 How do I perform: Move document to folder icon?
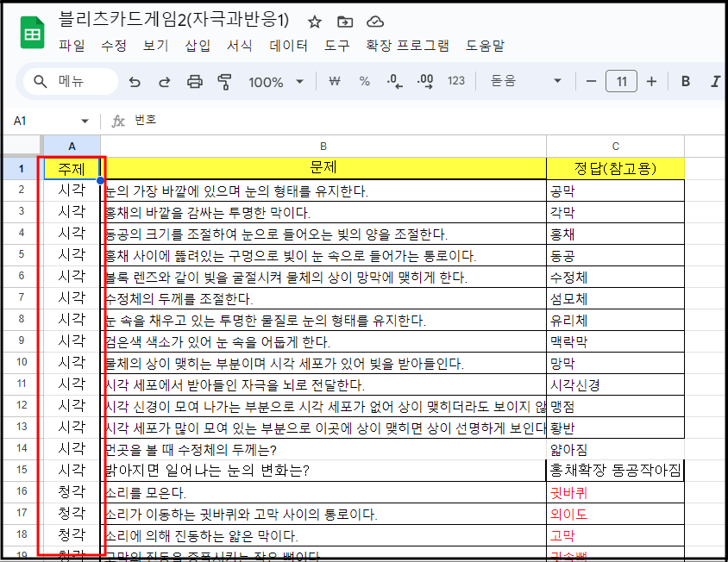(345, 22)
